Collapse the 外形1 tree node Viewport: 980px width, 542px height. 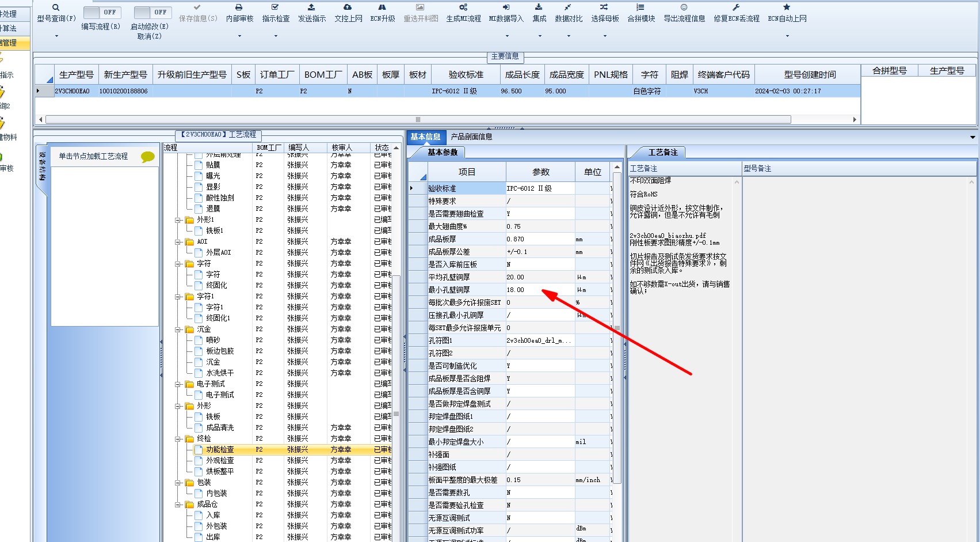coord(178,220)
